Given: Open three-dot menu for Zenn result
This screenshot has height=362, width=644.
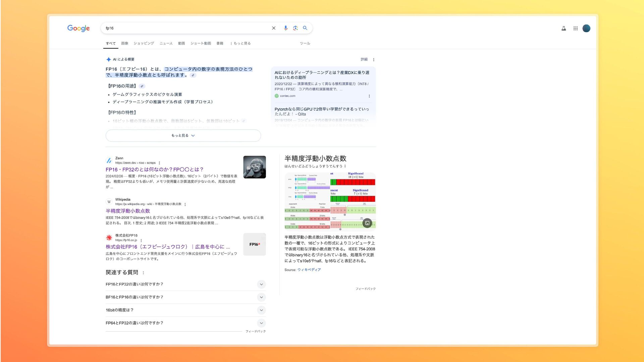Looking at the screenshot, I should pyautogui.click(x=159, y=163).
